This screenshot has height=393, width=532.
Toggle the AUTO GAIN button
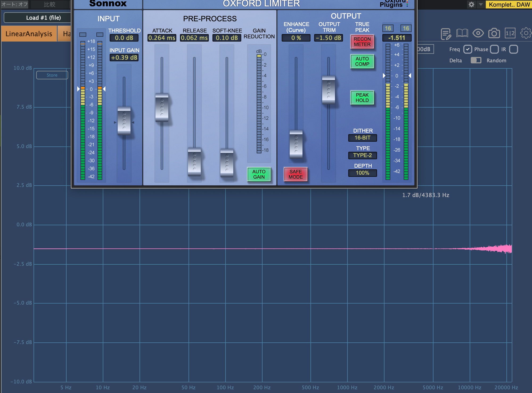259,174
